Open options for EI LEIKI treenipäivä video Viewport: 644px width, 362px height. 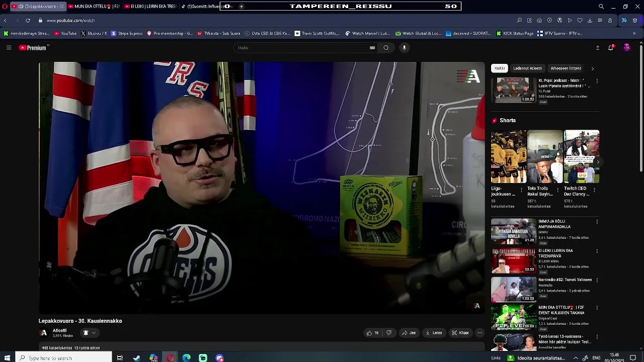click(597, 251)
